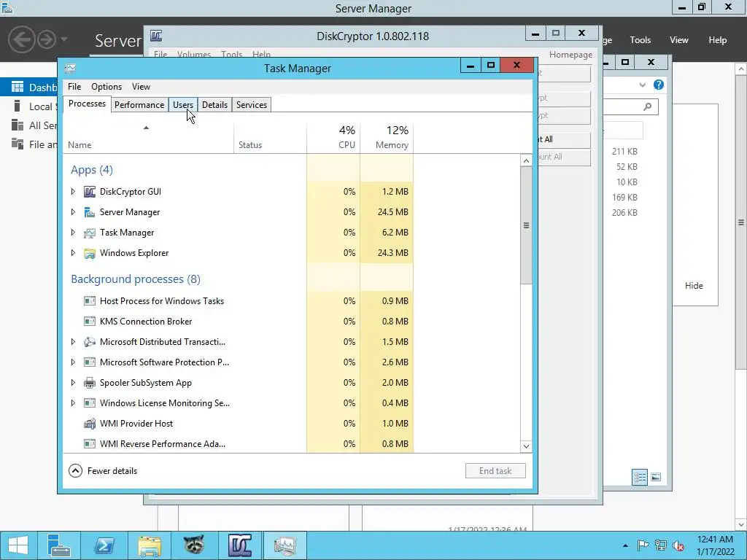Click the Windows Explorer process icon

tap(90, 253)
